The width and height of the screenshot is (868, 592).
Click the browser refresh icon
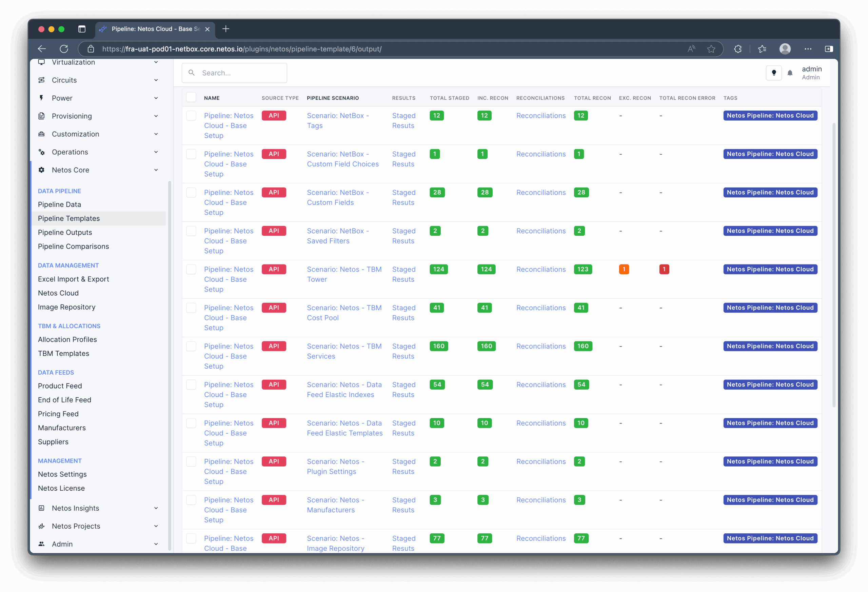(x=64, y=49)
